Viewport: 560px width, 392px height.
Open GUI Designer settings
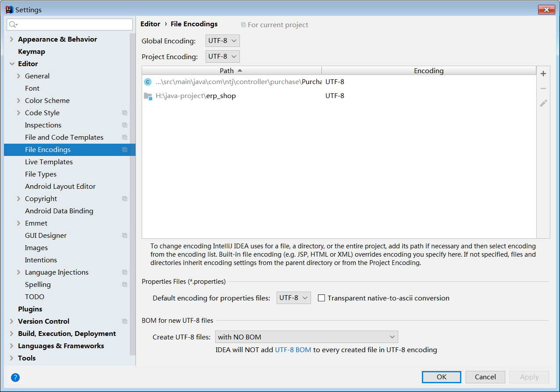(x=46, y=236)
